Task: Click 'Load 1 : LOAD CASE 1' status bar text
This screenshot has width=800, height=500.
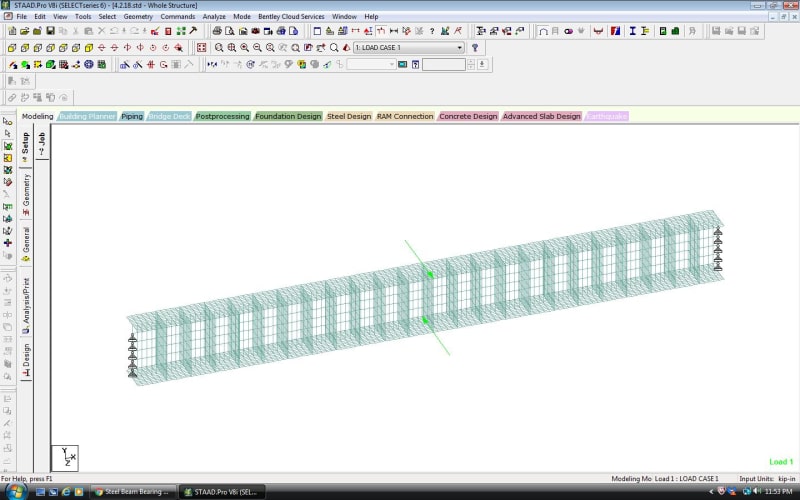Action: (x=686, y=479)
